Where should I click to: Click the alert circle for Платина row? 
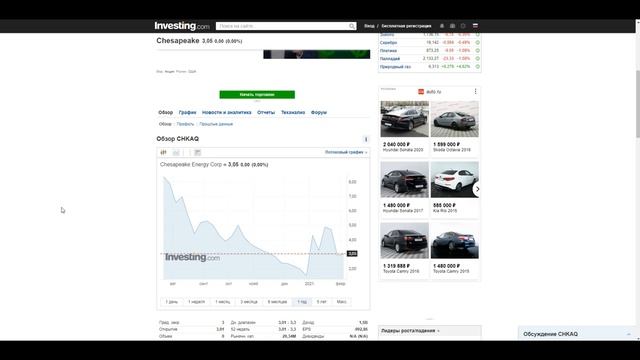coord(478,51)
